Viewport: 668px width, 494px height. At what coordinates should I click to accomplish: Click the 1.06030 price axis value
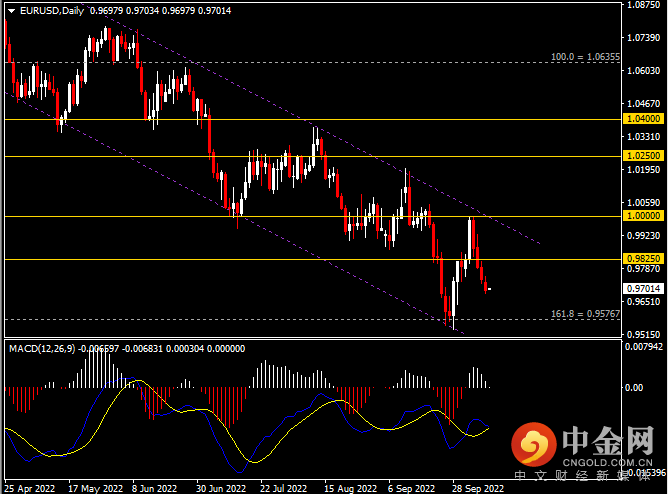(643, 71)
